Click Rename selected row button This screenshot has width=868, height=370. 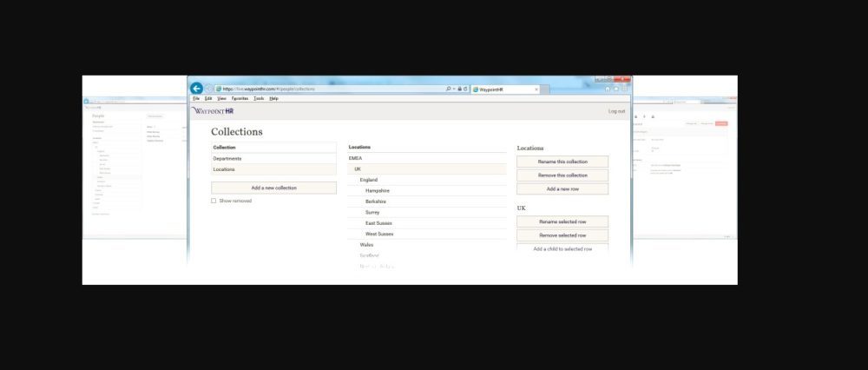(562, 221)
